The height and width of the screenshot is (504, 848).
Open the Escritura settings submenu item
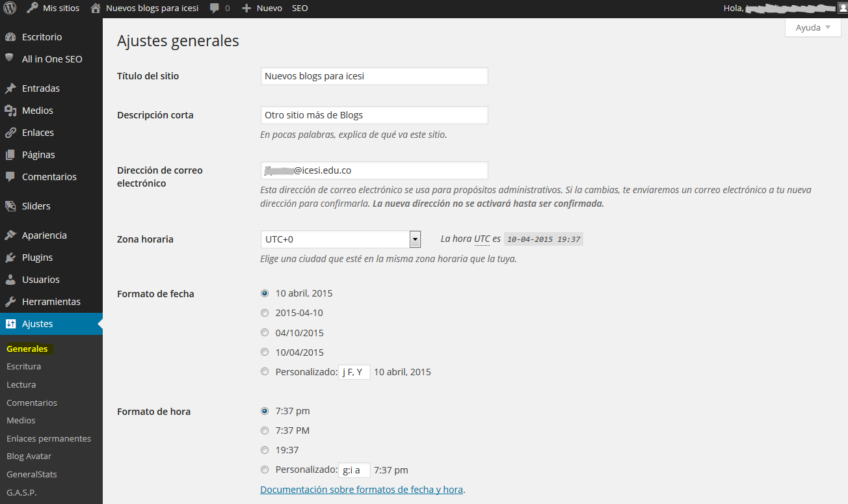pos(23,367)
